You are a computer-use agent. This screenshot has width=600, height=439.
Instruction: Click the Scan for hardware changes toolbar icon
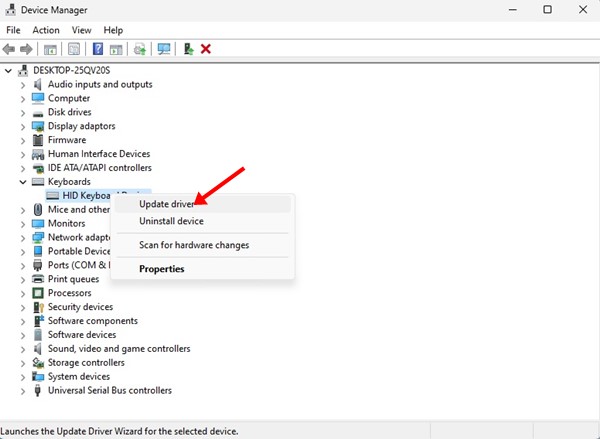pos(140,49)
